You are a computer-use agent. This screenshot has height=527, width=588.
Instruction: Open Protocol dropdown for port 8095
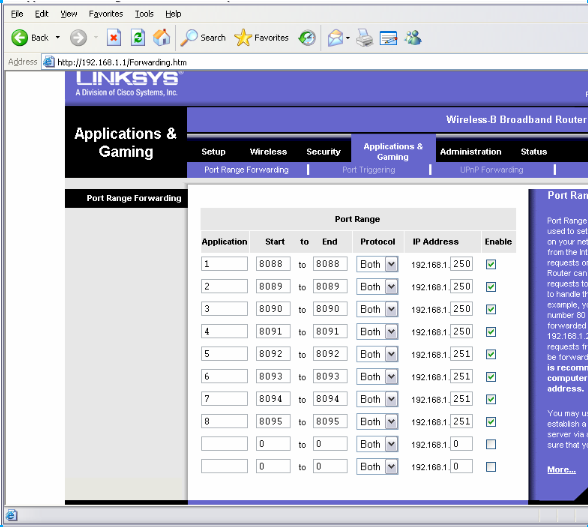click(377, 422)
